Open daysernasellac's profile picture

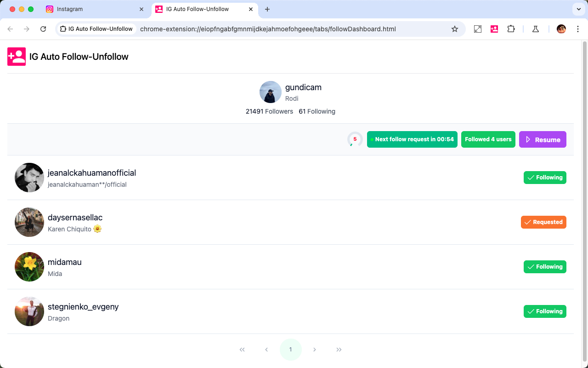coord(29,222)
